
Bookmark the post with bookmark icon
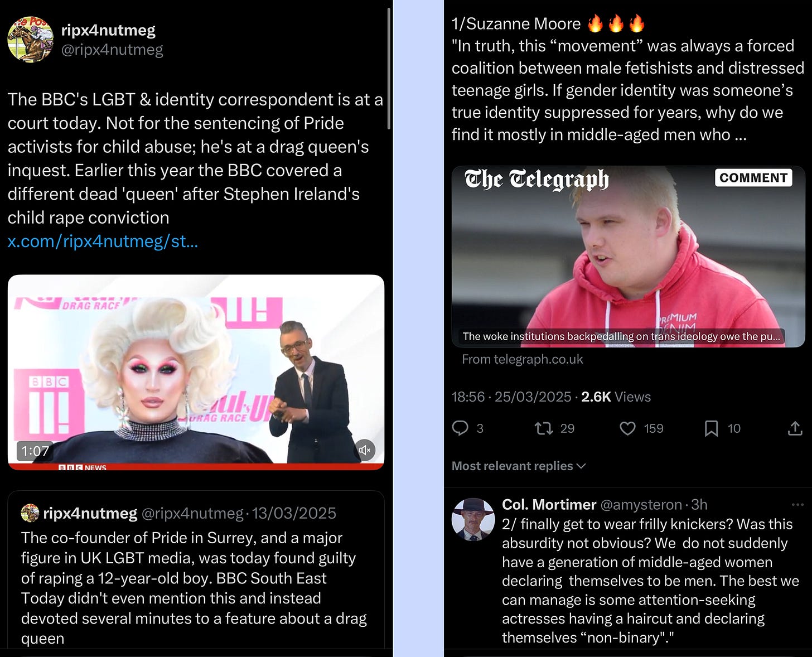click(x=711, y=428)
